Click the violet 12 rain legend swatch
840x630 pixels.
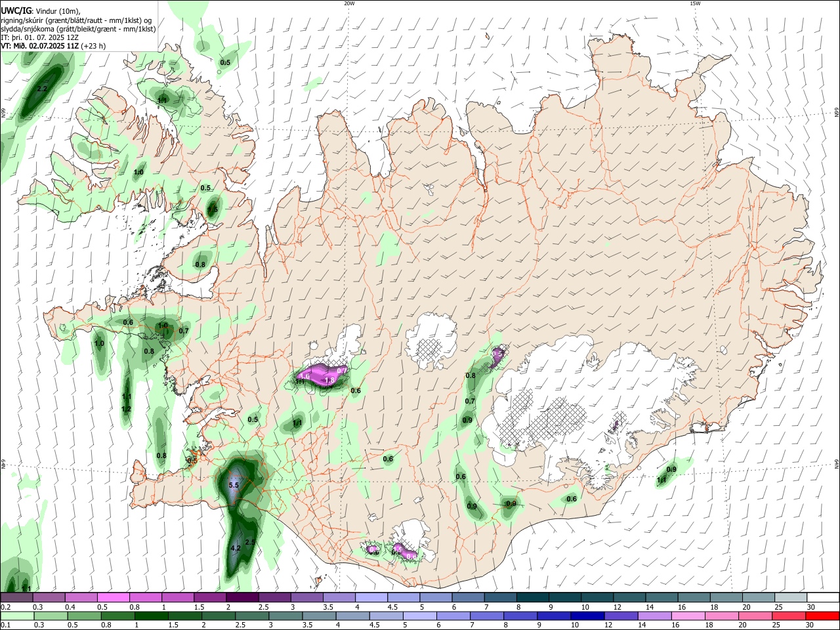tap(621, 616)
